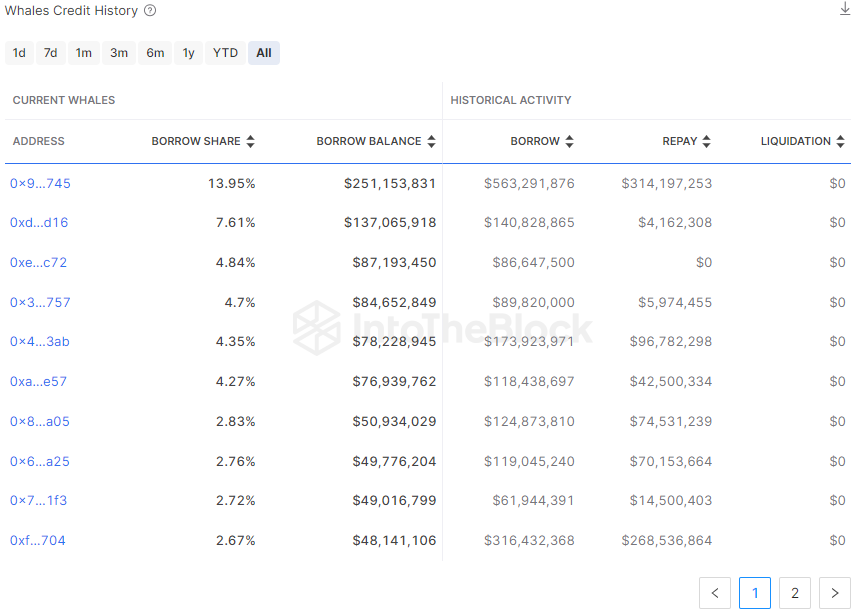Go to next page with right arrow
Screen dimensions: 856x612
pyautogui.click(x=834, y=593)
